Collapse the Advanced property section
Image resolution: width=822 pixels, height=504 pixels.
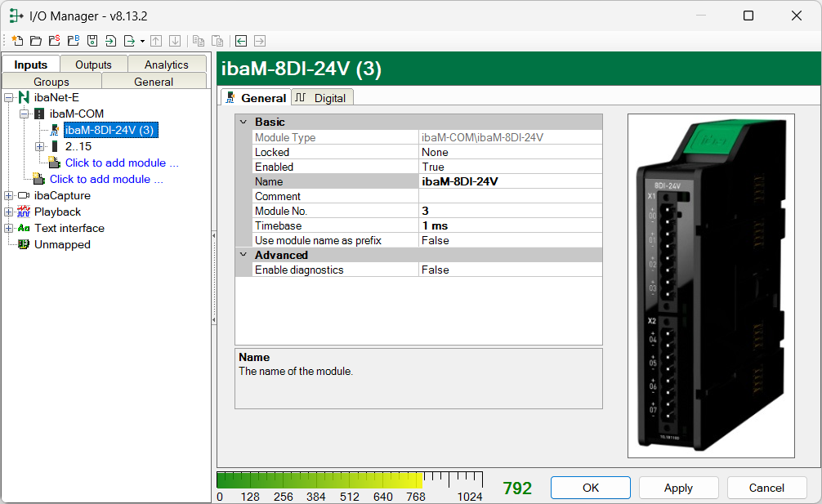click(x=243, y=255)
